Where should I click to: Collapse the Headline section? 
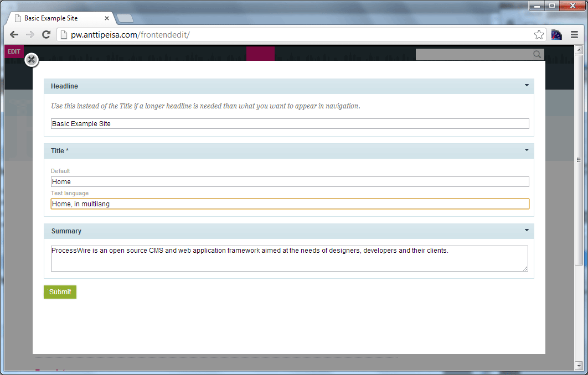[x=527, y=86]
